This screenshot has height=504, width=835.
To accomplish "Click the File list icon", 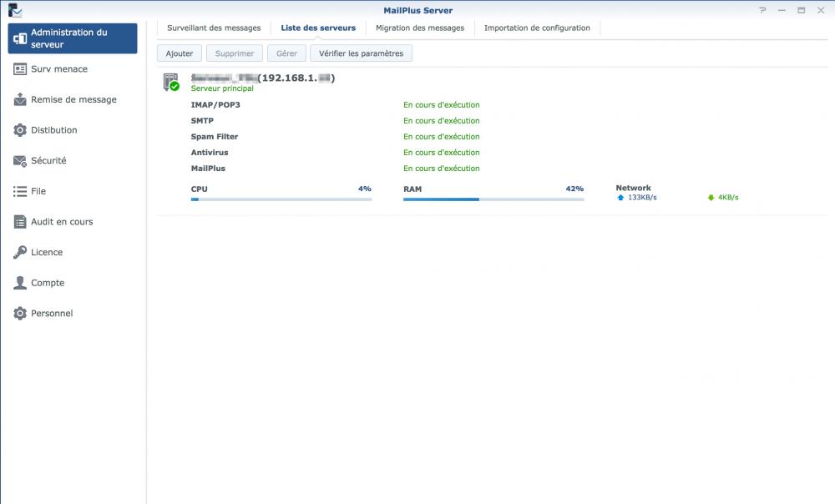I will (x=20, y=191).
